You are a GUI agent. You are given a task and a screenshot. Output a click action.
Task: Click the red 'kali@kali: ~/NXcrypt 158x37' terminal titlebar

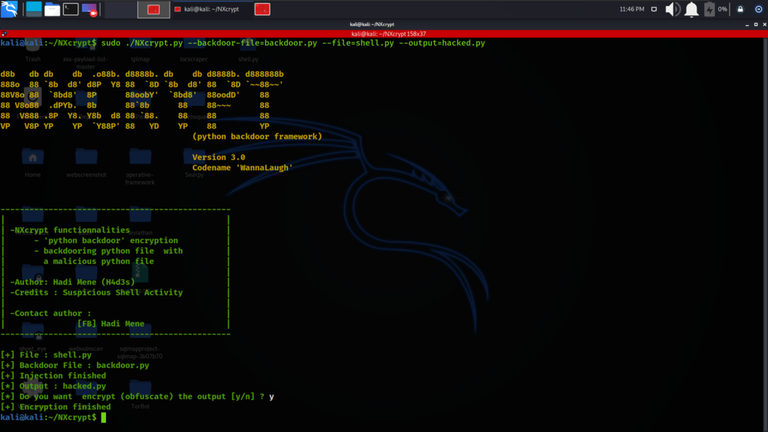pyautogui.click(x=388, y=34)
